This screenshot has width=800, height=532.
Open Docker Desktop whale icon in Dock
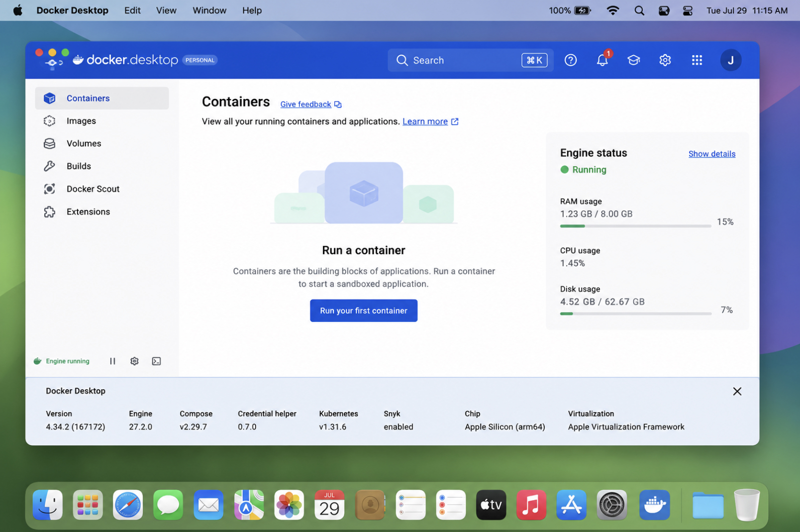click(654, 505)
